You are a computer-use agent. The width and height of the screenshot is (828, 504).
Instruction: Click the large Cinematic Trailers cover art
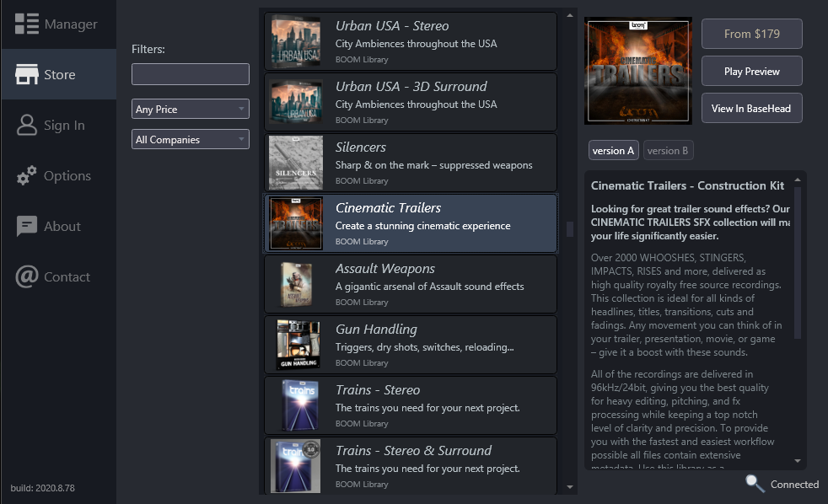[x=638, y=71]
